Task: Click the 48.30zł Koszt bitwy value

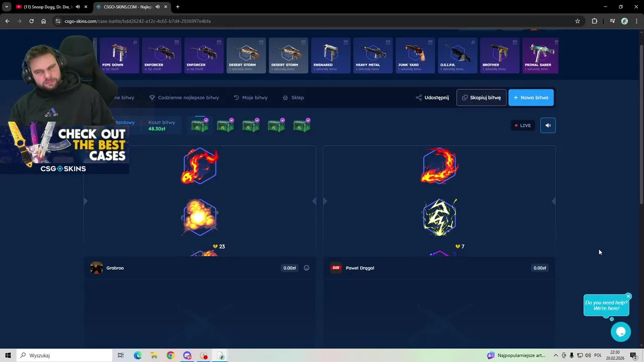Action: (157, 129)
